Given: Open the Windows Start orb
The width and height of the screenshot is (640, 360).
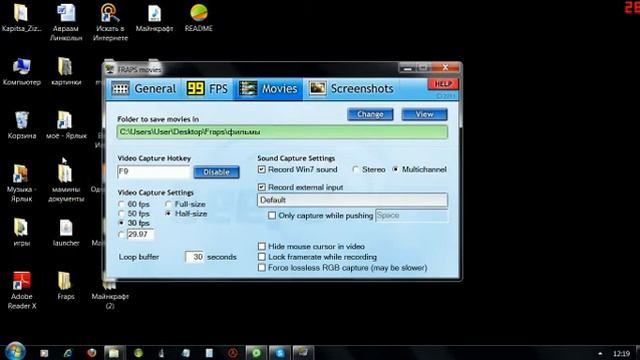Looking at the screenshot, I should pos(15,351).
